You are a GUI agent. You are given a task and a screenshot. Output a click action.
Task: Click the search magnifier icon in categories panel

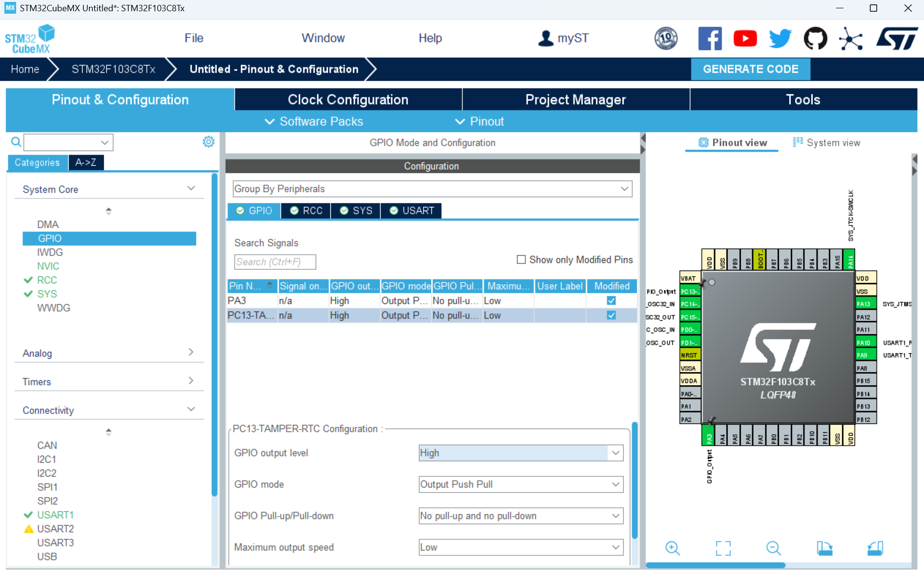point(16,142)
